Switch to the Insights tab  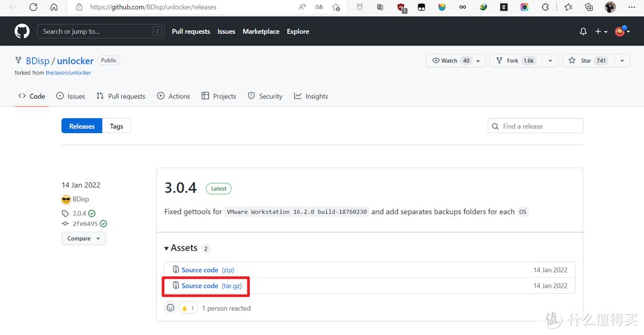[x=311, y=96]
